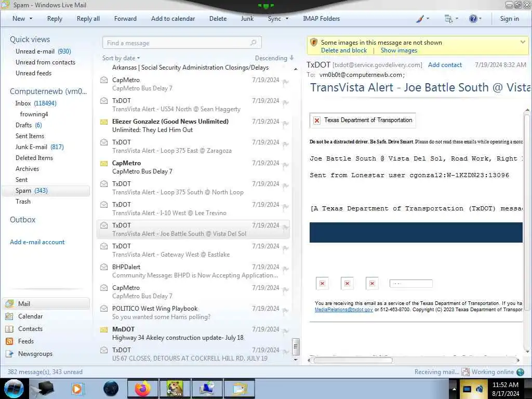Click Reply all in the toolbar

pos(88,19)
